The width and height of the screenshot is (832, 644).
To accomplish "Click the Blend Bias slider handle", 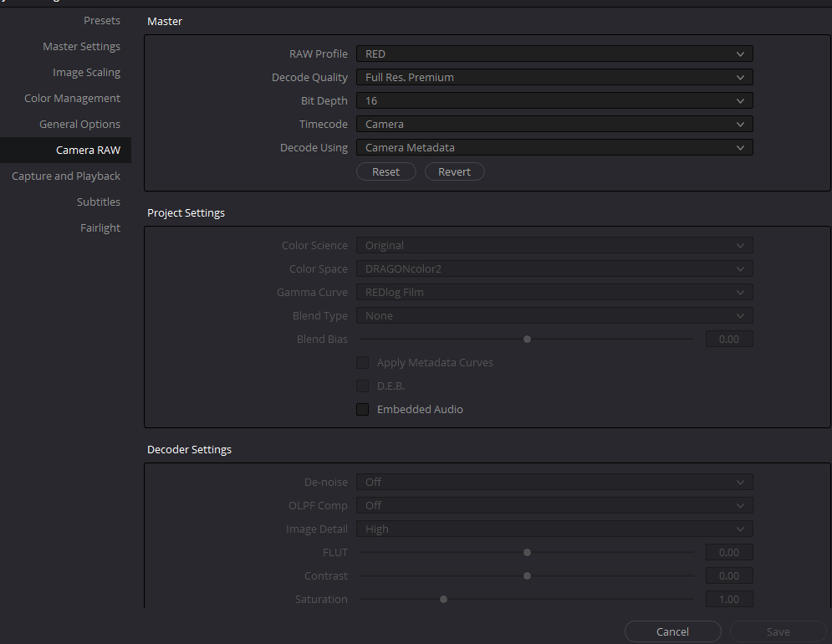I will (527, 340).
